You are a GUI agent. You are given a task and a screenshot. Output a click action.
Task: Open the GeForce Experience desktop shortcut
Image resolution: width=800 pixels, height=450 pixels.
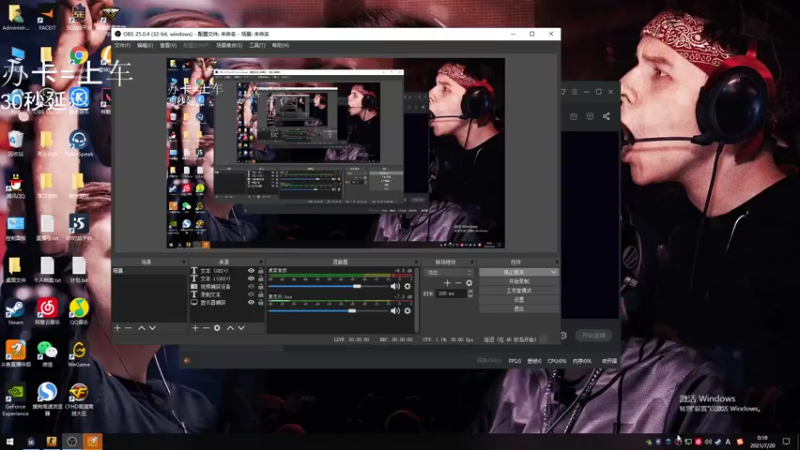coord(15,399)
